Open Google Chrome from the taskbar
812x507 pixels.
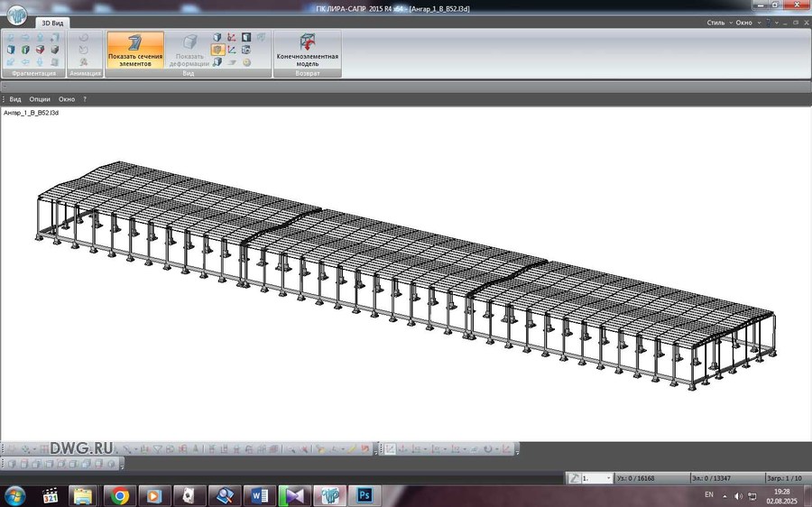(119, 495)
